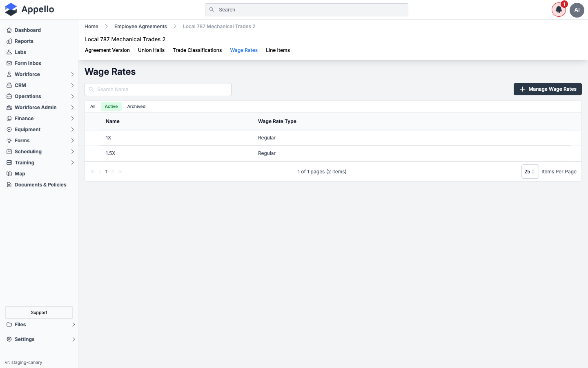Open the Items Per Page dropdown showing 25
This screenshot has height=368, width=588.
[x=530, y=172]
